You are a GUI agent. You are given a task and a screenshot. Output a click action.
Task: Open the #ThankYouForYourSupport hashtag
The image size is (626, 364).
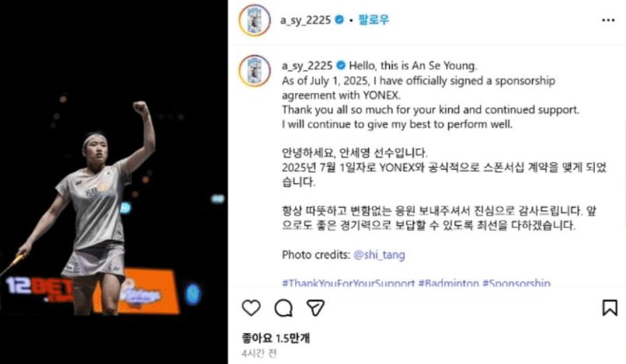coord(348,283)
